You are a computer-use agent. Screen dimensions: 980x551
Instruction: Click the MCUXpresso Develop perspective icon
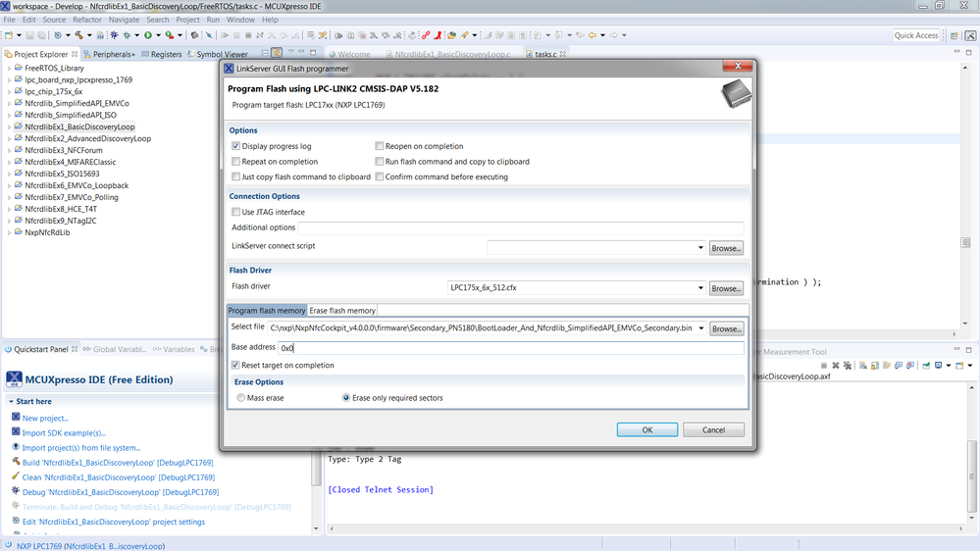coord(970,35)
